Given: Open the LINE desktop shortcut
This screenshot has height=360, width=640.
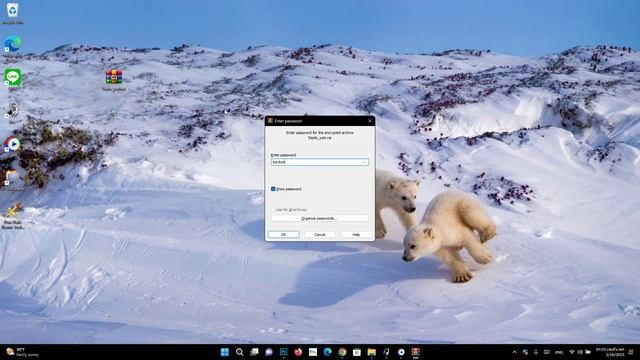Looking at the screenshot, I should click(13, 77).
